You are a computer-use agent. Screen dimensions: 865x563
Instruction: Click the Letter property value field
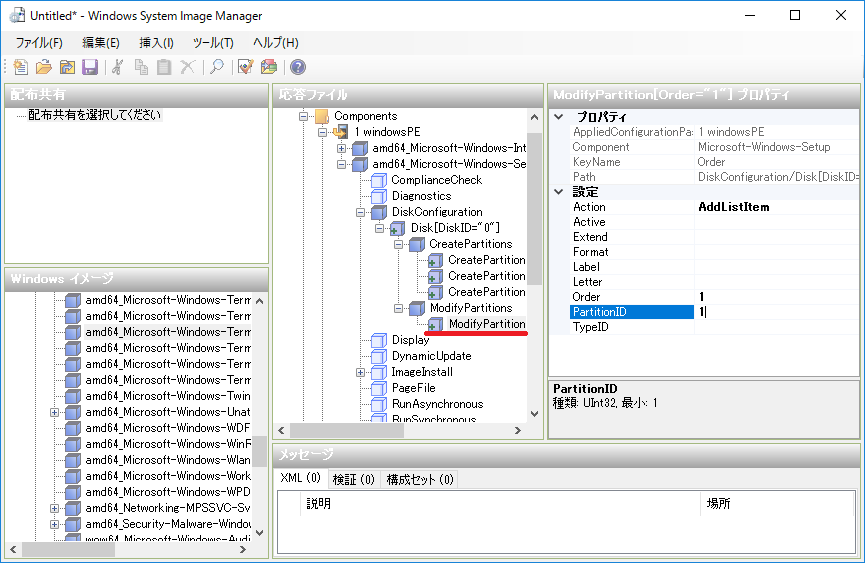777,282
